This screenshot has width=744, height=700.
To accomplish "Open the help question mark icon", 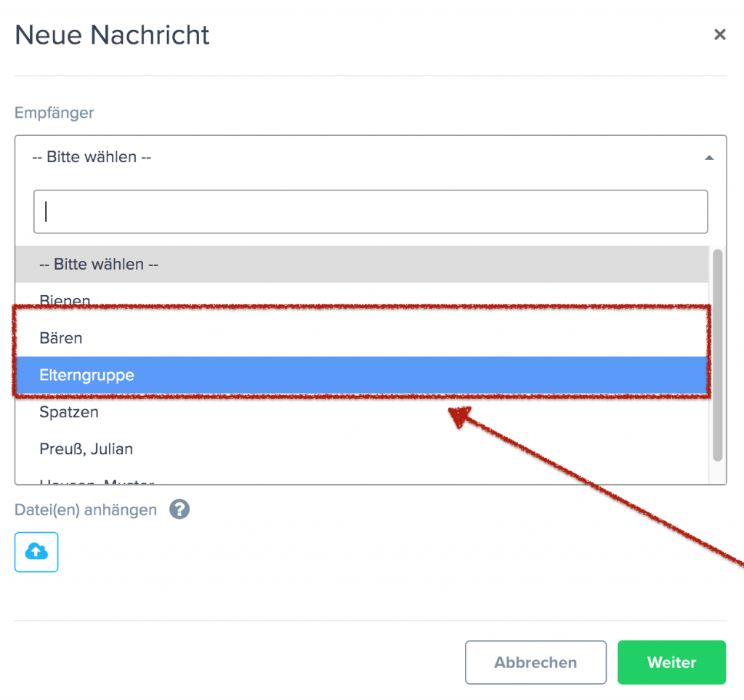I will point(179,510).
